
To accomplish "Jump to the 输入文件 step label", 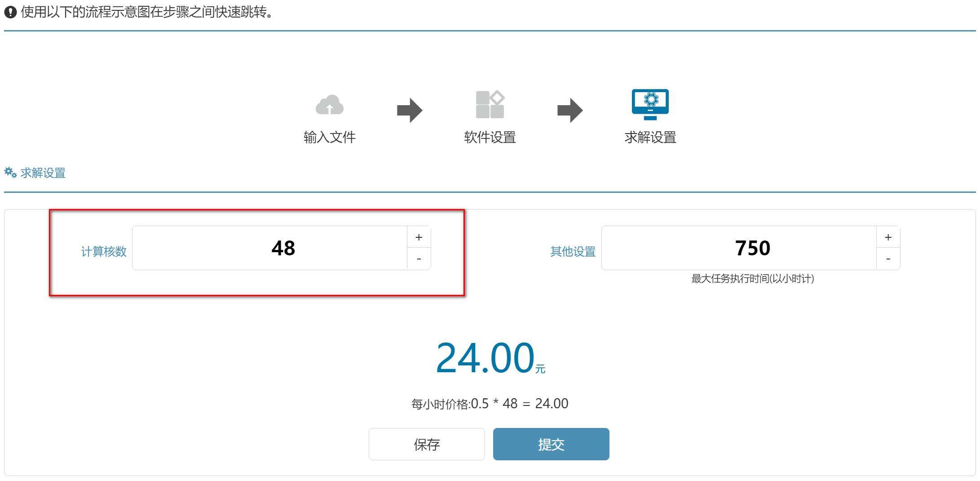I will [x=329, y=137].
